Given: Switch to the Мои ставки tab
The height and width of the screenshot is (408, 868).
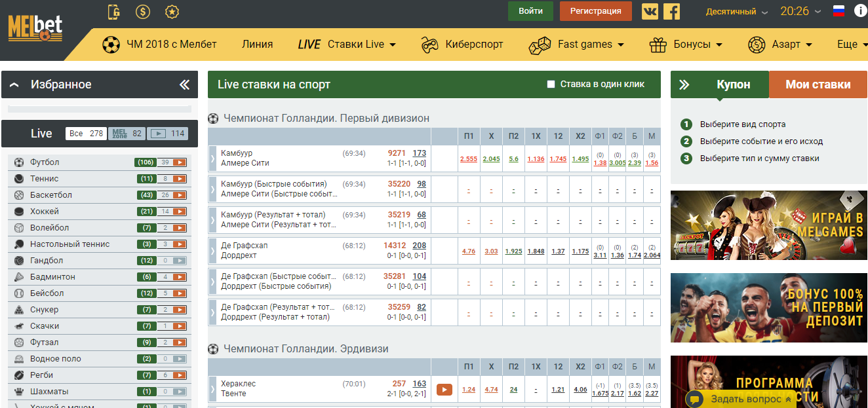Looking at the screenshot, I should (x=818, y=84).
